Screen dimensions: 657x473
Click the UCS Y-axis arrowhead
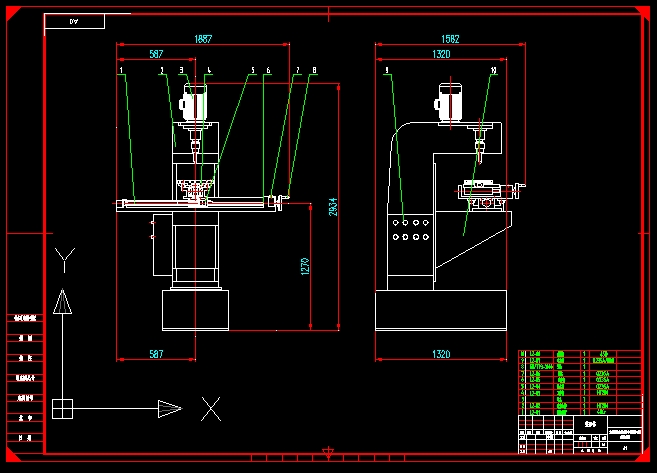point(62,302)
